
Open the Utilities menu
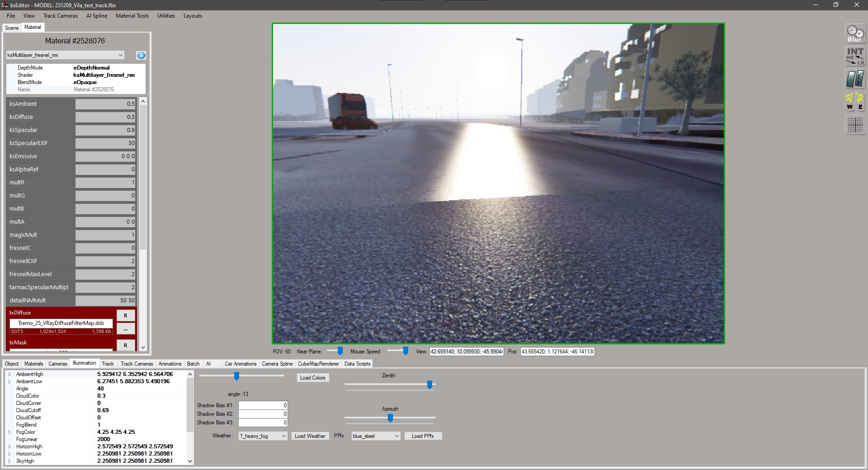(x=166, y=16)
